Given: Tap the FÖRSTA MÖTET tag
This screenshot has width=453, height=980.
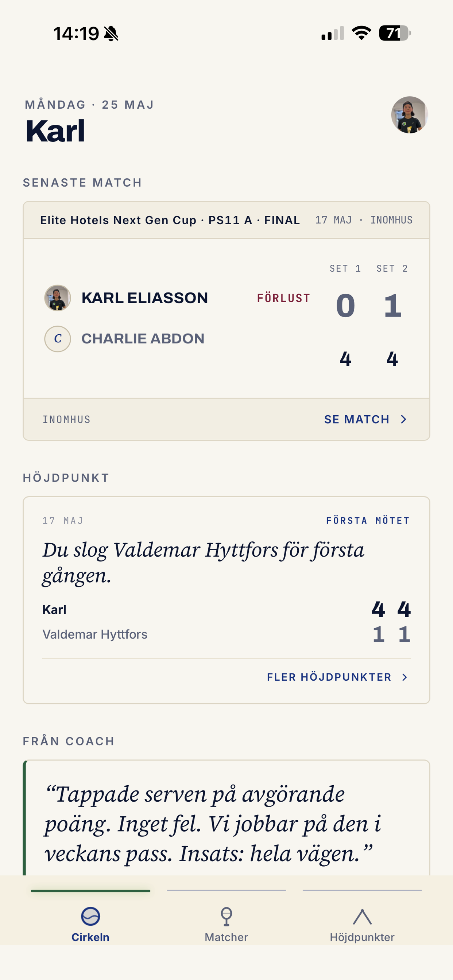Looking at the screenshot, I should click(368, 520).
